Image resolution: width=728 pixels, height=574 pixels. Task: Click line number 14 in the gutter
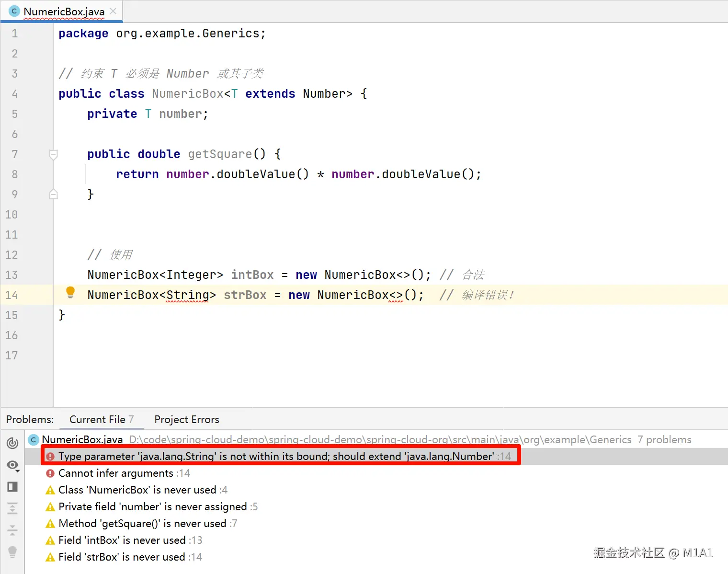point(11,295)
